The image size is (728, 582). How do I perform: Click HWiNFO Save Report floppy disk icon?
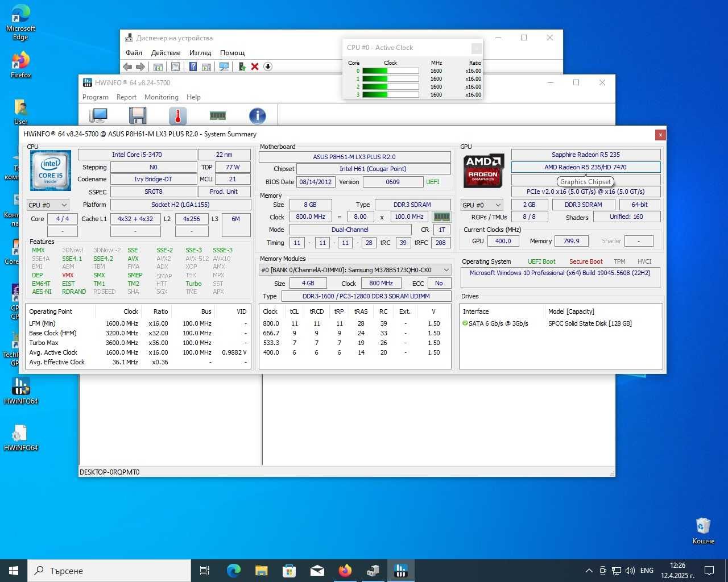(138, 115)
